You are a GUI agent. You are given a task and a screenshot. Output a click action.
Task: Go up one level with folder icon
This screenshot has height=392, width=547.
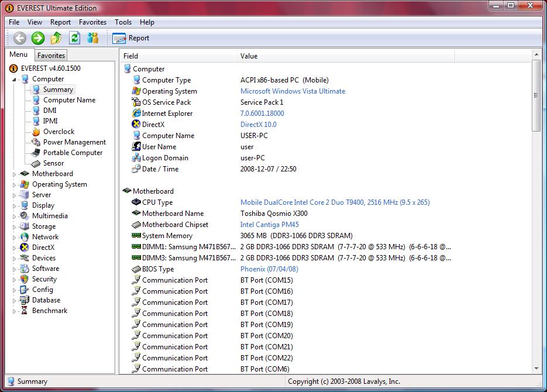pyautogui.click(x=56, y=38)
